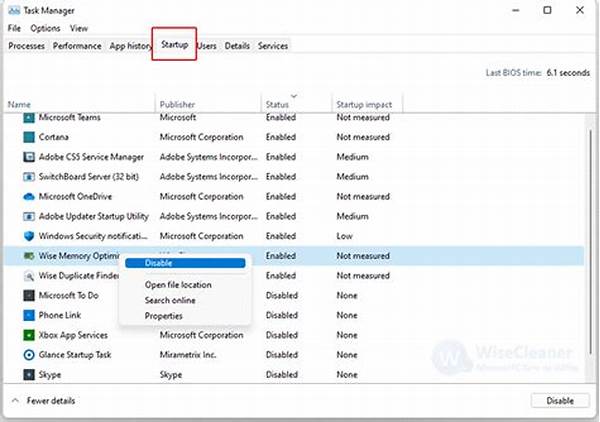Open the File menu
The width and height of the screenshot is (600, 422).
click(x=14, y=28)
